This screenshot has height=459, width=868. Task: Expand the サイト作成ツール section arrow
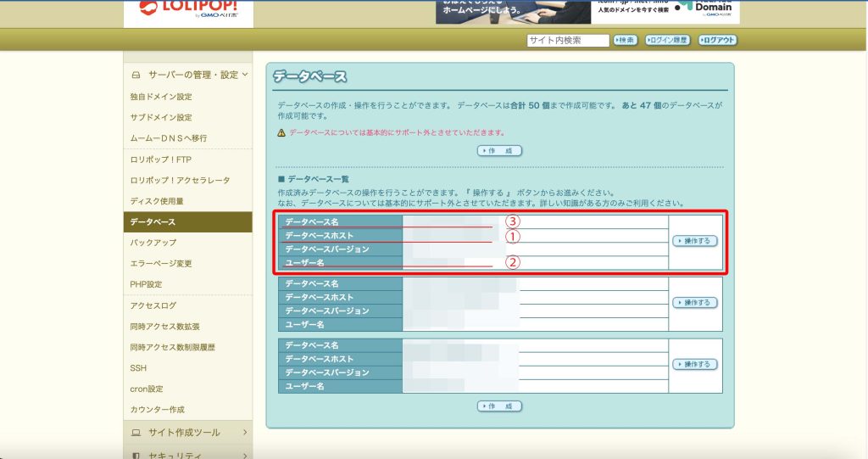coord(245,433)
